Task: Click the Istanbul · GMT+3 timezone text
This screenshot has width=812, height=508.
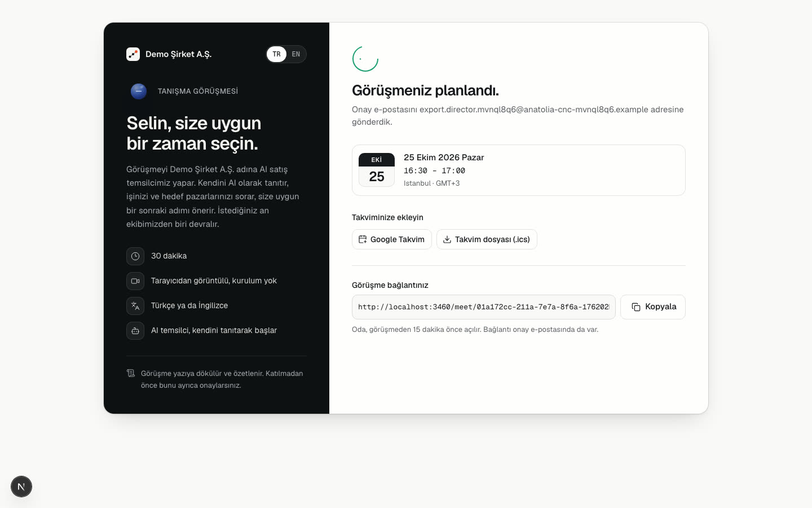Action: pos(431,183)
